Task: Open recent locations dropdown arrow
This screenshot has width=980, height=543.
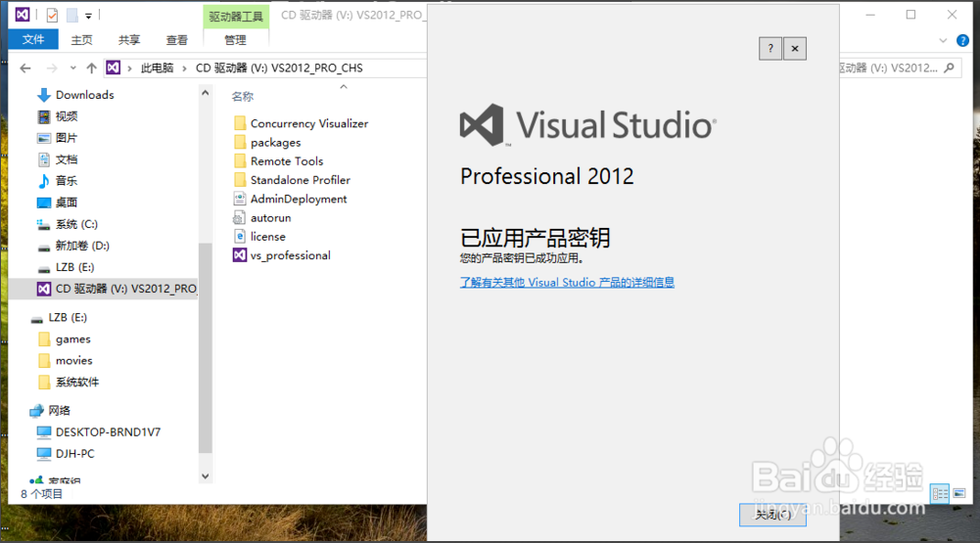Action: (74, 68)
